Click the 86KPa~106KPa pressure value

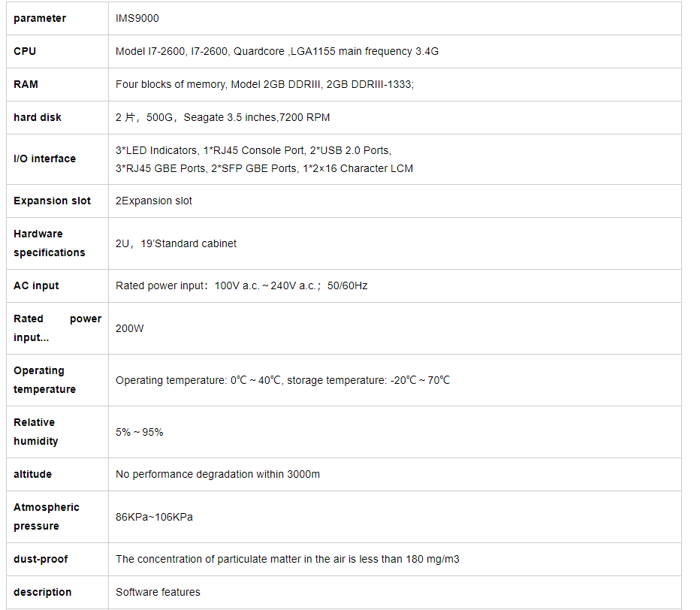pos(154,517)
